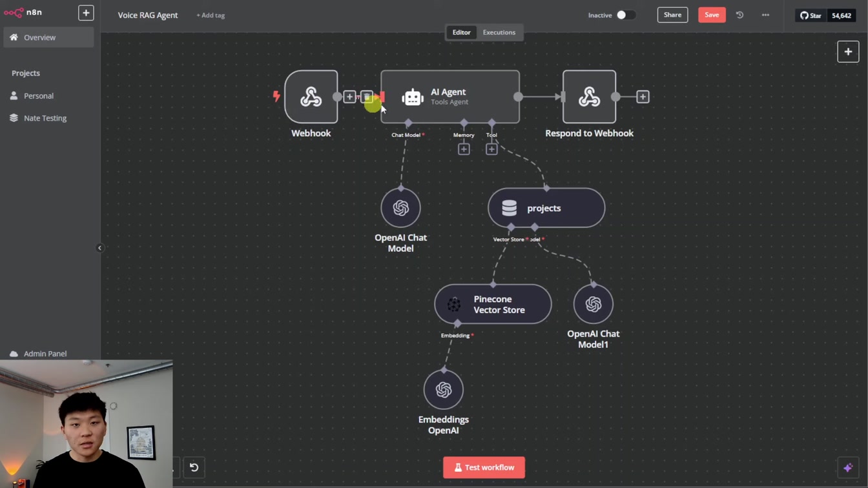Click the plus on Webhook to AI Agent connection

click(x=349, y=97)
